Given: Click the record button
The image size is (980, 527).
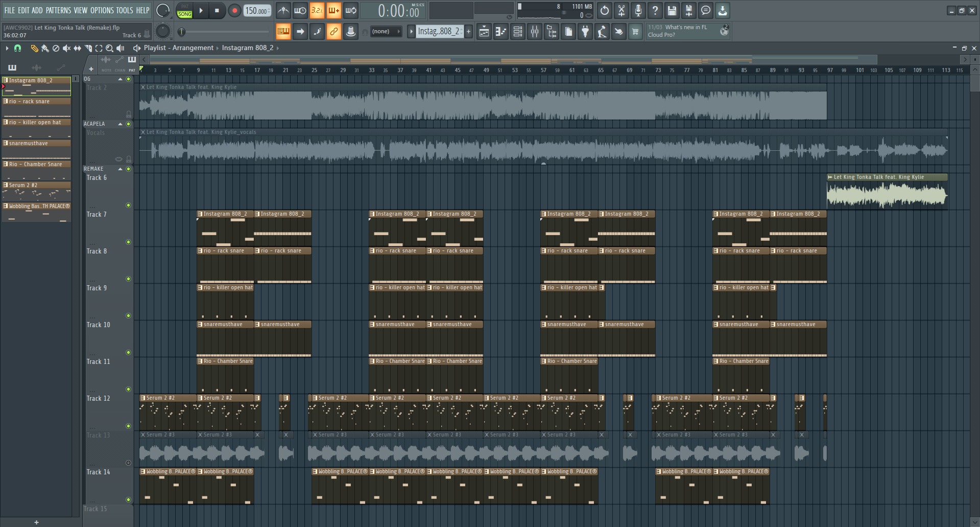Looking at the screenshot, I should click(x=234, y=10).
